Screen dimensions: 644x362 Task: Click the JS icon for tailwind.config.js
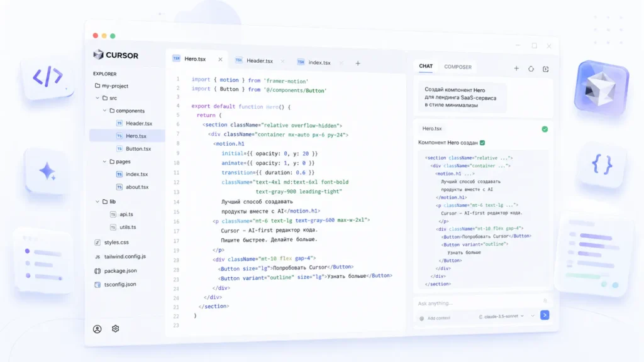97,257
